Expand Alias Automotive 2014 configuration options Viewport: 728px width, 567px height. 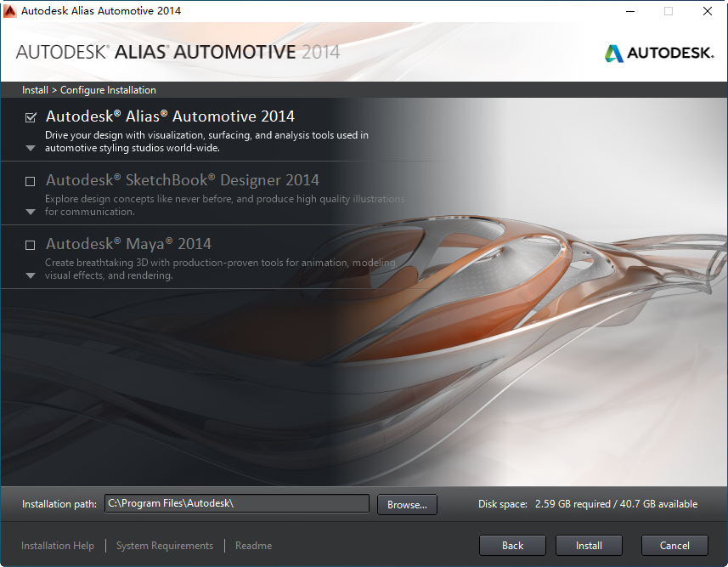point(31,148)
